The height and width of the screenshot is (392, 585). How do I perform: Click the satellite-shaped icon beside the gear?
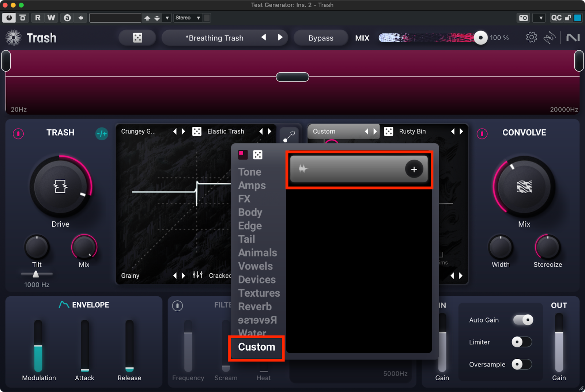click(550, 38)
